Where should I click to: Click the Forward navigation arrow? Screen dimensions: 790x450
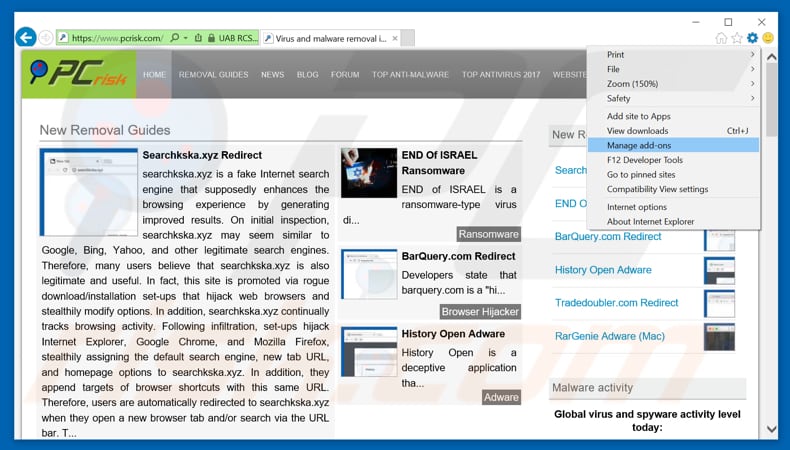coord(46,38)
